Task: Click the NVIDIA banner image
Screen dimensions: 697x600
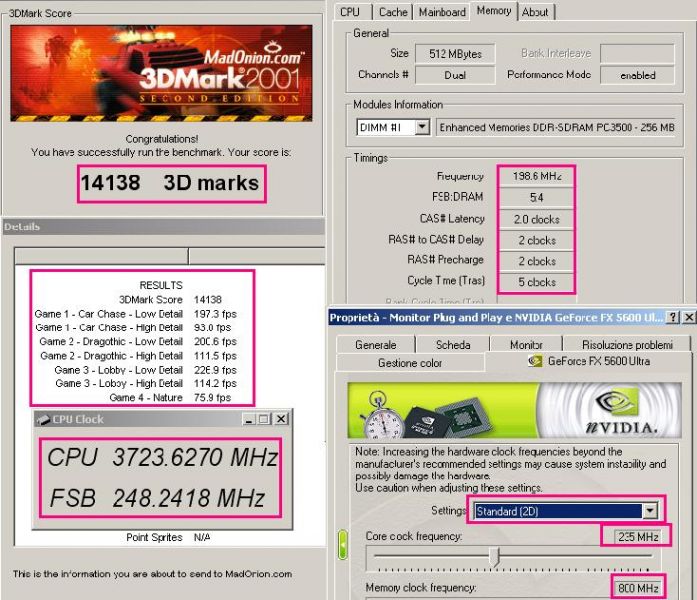Action: click(x=514, y=410)
